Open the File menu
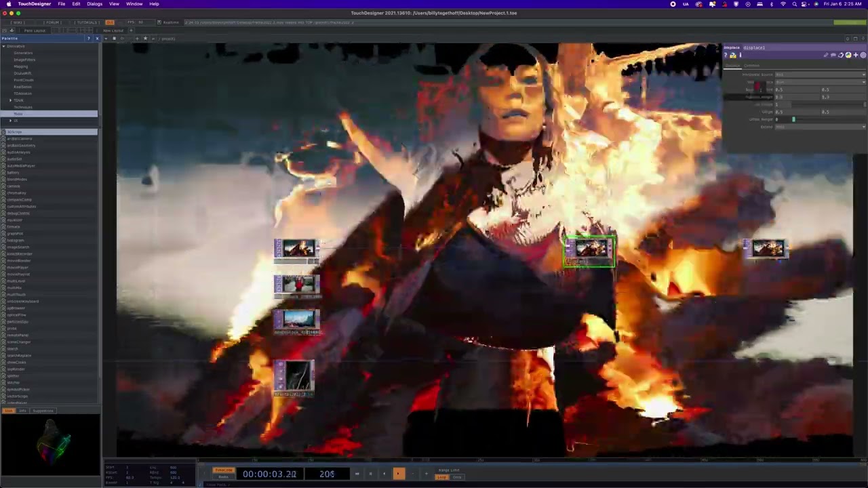 (62, 4)
